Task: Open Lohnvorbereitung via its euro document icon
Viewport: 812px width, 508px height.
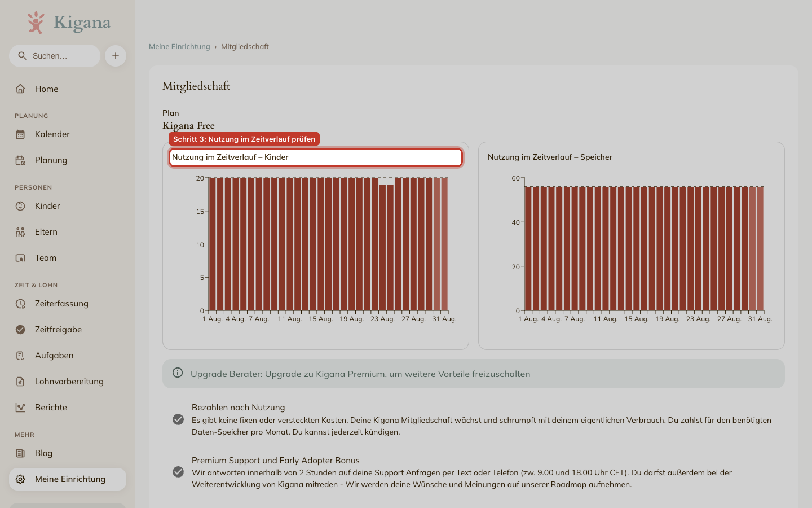Action: point(20,382)
